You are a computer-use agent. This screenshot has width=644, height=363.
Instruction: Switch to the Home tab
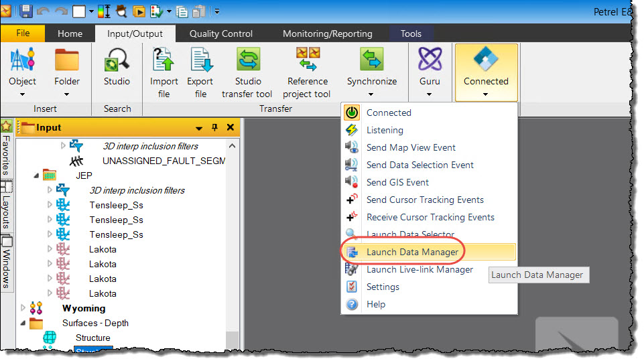click(x=70, y=33)
